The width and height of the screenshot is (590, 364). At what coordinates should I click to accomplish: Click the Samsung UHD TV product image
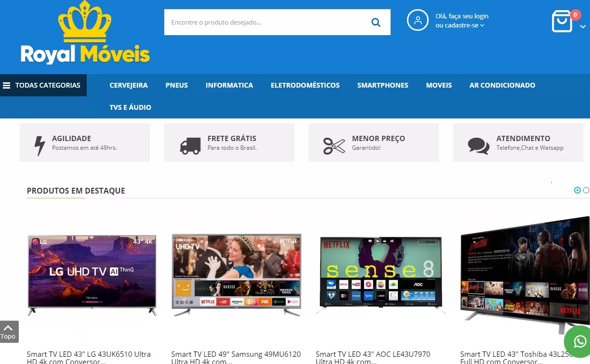point(236,275)
